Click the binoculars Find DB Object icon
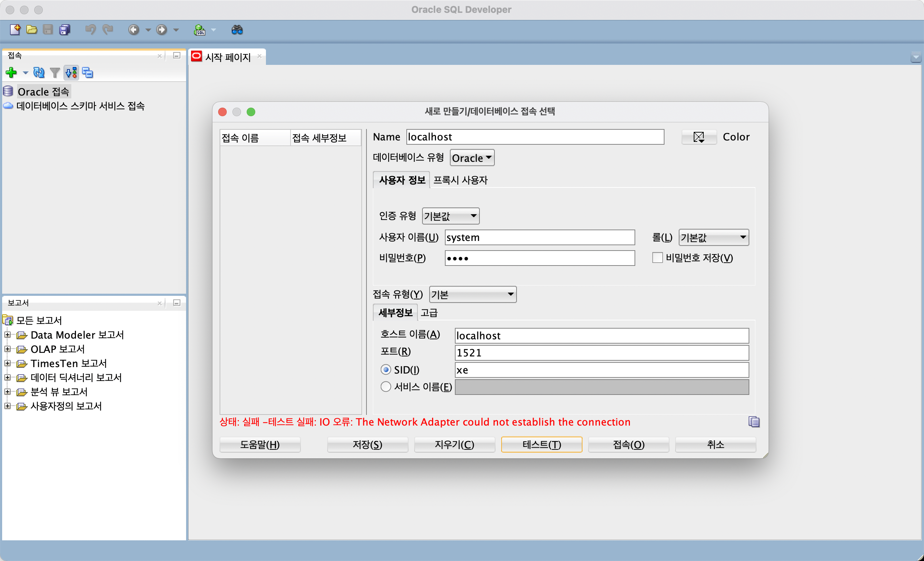924x561 pixels. click(x=237, y=30)
